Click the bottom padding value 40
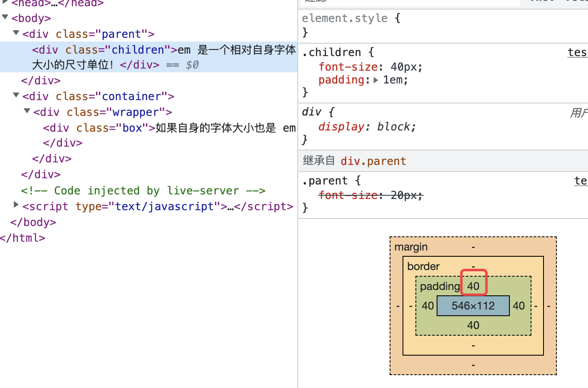 click(x=473, y=325)
